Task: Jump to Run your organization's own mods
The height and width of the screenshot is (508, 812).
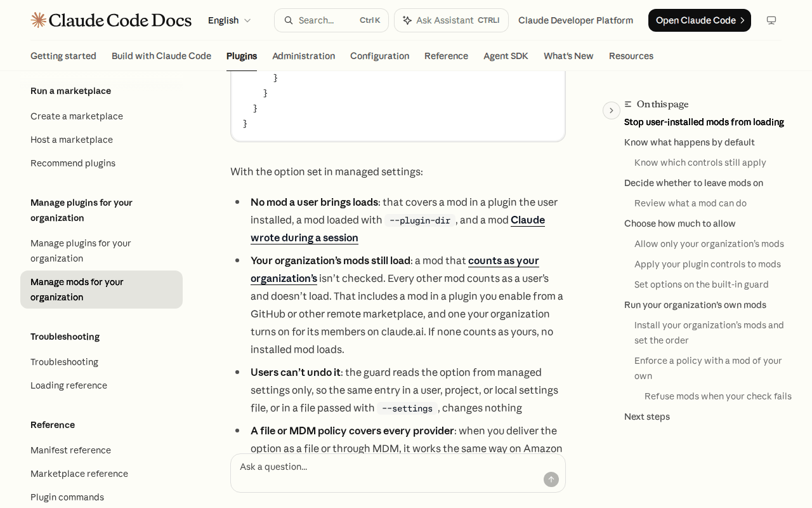Action: (695, 305)
